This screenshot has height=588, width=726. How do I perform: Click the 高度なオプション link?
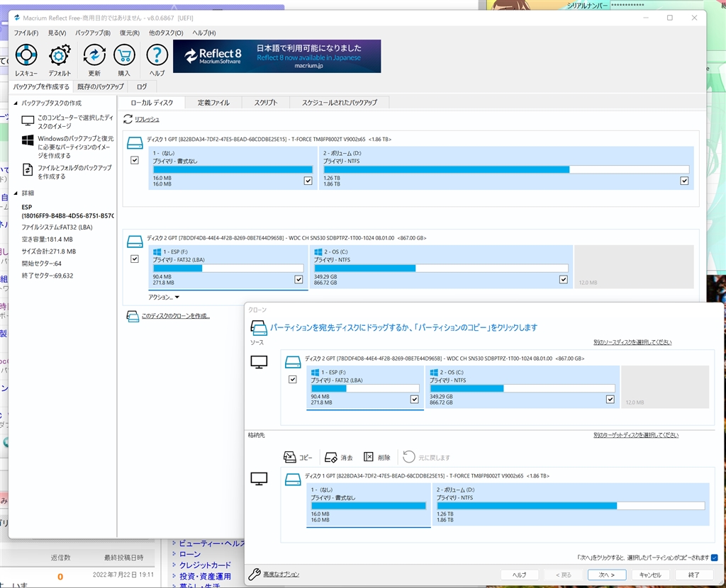tap(281, 575)
